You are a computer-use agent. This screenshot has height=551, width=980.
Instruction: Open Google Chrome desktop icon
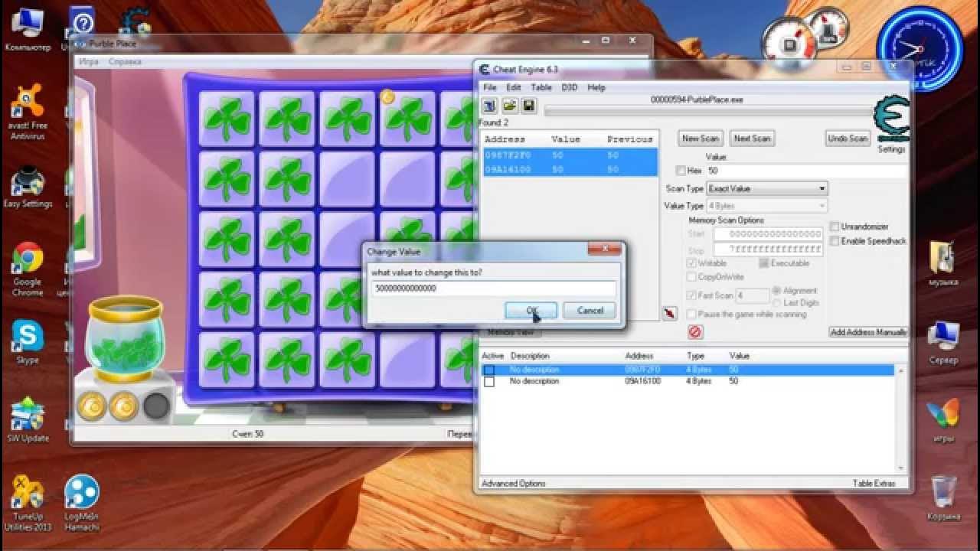tap(28, 269)
